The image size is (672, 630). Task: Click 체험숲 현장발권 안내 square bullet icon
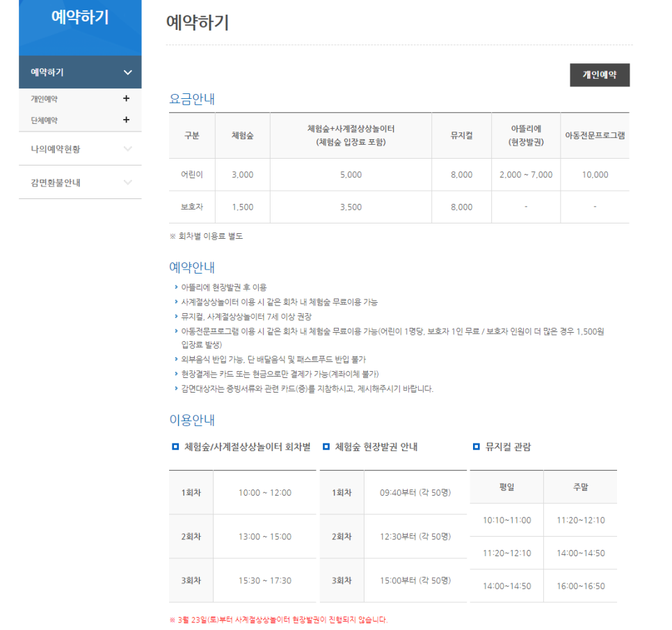pyautogui.click(x=326, y=447)
